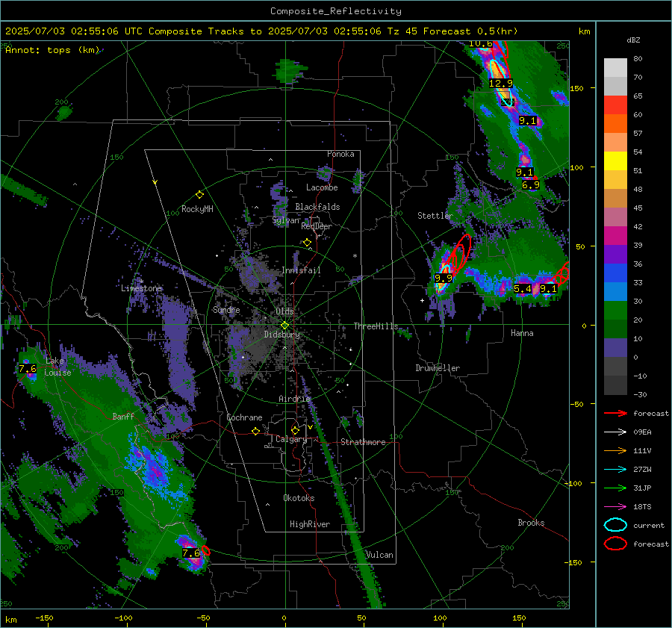Click the dBZ scale heading
Image resolution: width=672 pixels, height=628 pixels.
click(633, 40)
